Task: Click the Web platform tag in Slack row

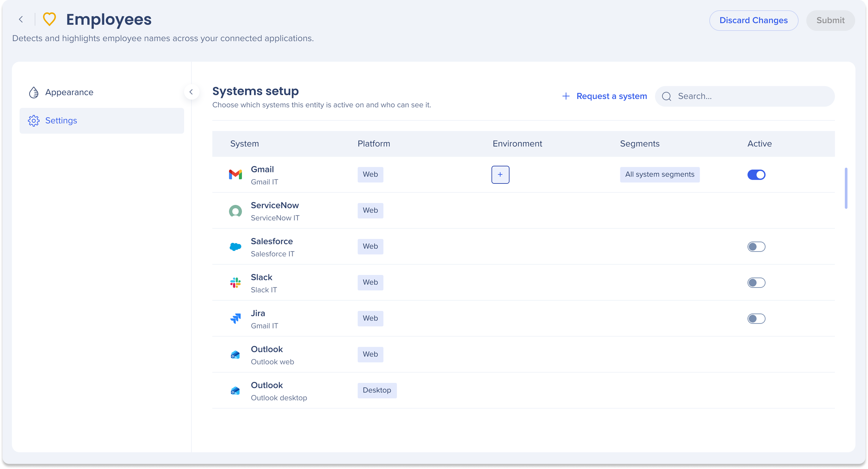Action: [370, 282]
